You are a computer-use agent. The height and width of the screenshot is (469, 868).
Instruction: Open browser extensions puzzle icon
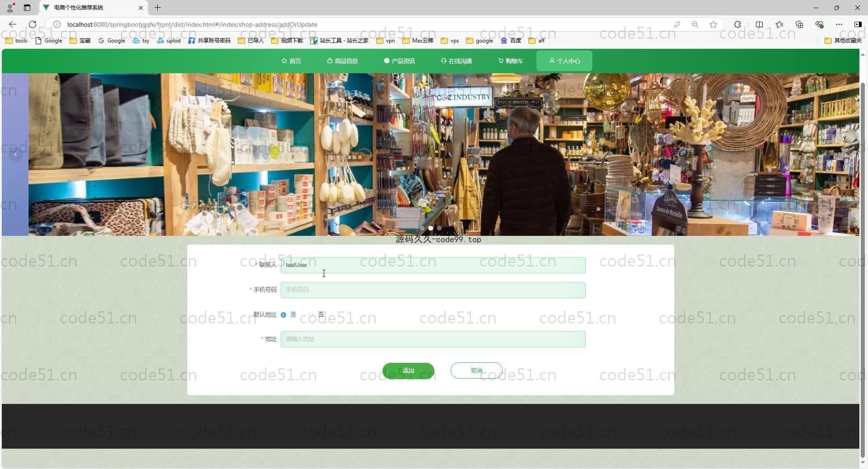(737, 24)
